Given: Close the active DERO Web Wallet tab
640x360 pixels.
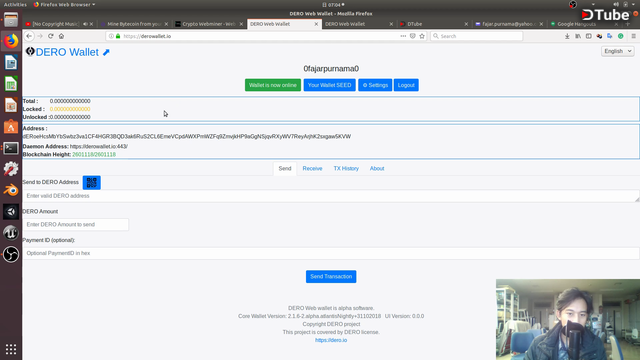Looking at the screenshot, I should coord(316,24).
